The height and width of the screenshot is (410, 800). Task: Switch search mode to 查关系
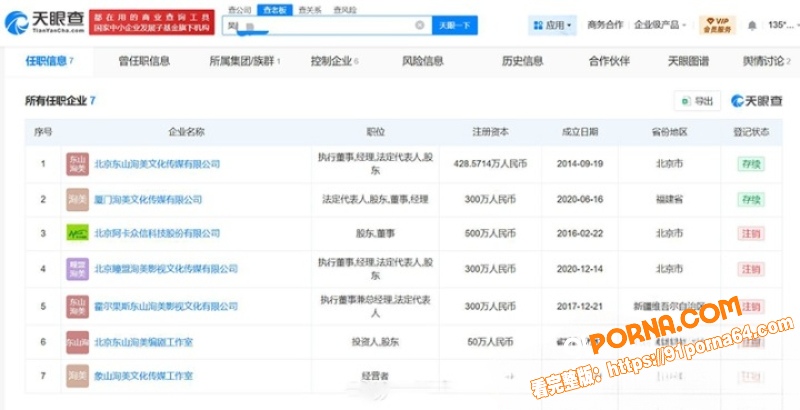[310, 10]
